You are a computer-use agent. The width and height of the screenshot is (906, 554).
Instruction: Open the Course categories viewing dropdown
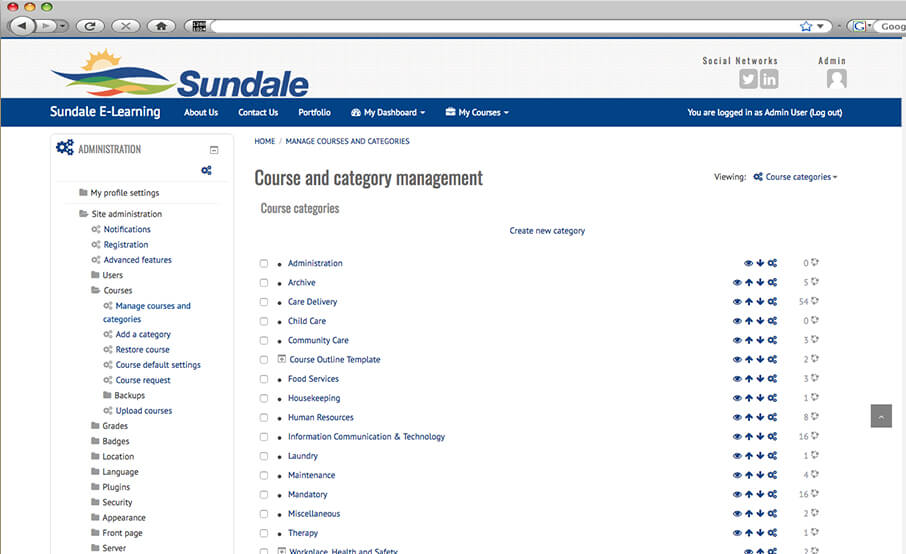(x=795, y=177)
